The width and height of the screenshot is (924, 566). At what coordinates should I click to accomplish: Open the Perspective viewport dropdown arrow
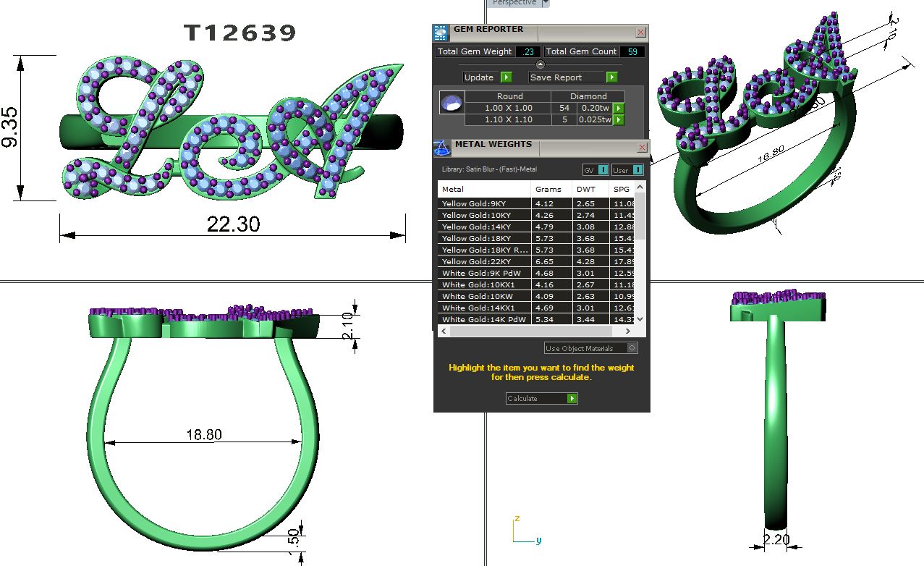click(x=546, y=3)
